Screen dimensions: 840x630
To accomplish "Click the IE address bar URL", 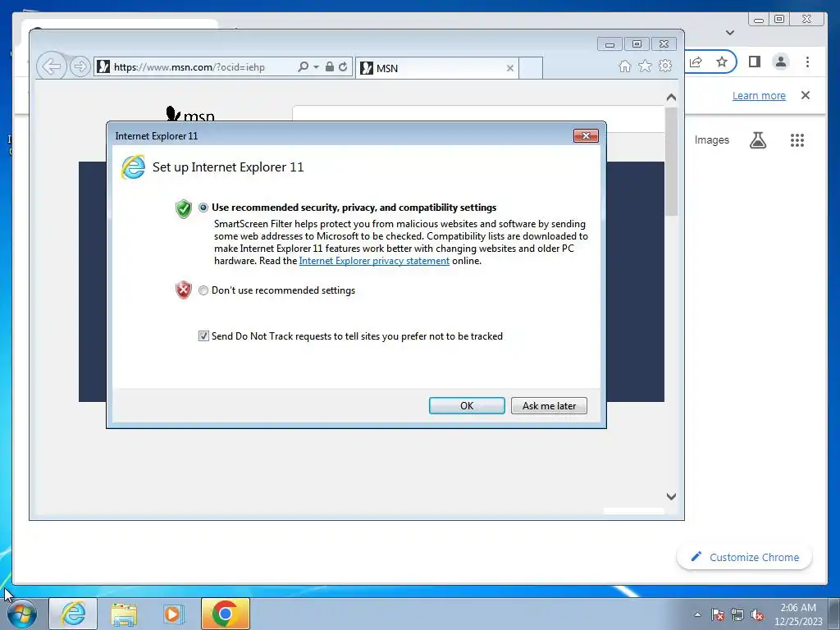I will (189, 67).
